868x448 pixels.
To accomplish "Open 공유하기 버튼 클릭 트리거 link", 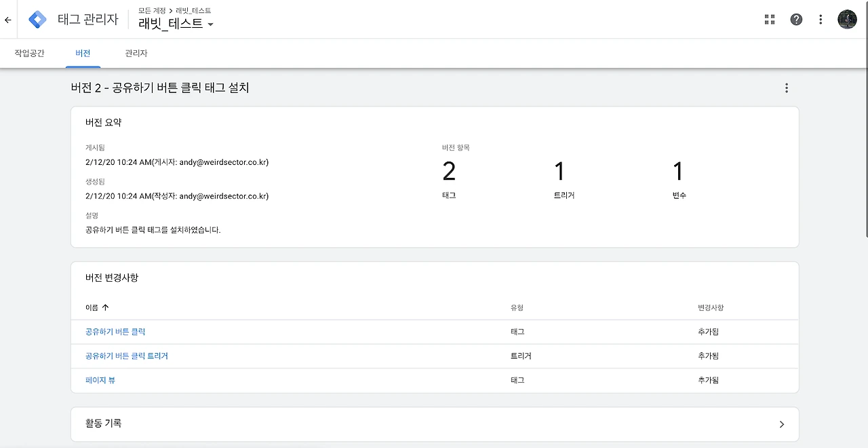I will (126, 356).
